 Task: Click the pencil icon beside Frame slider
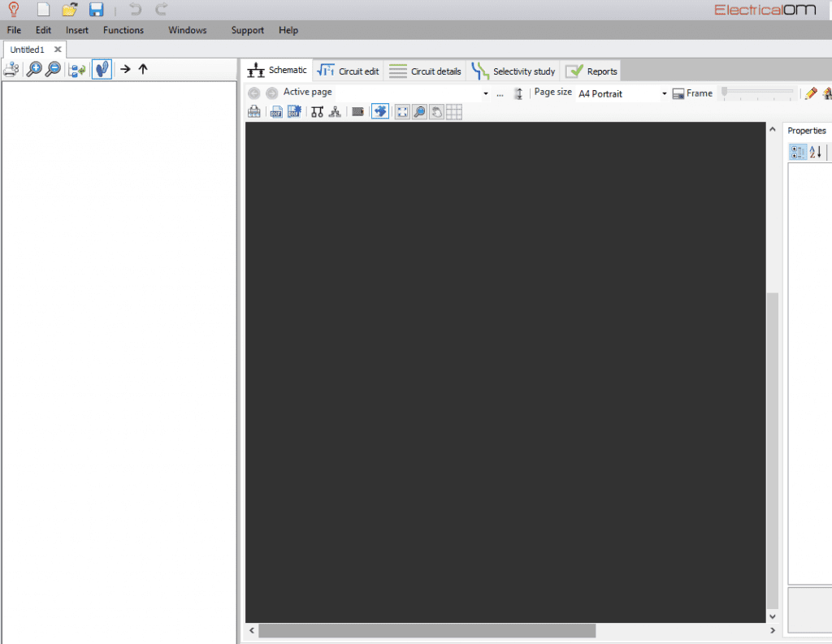tap(811, 93)
